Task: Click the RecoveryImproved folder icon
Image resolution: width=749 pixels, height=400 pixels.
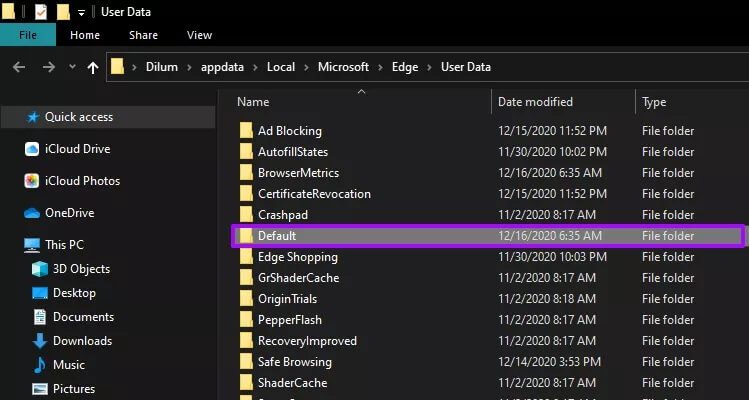Action: (246, 341)
